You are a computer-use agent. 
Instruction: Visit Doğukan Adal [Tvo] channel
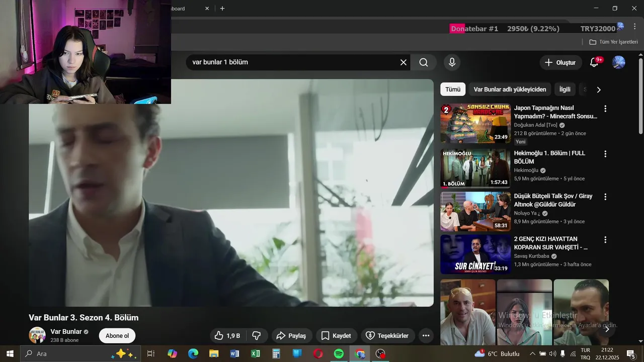pyautogui.click(x=535, y=125)
